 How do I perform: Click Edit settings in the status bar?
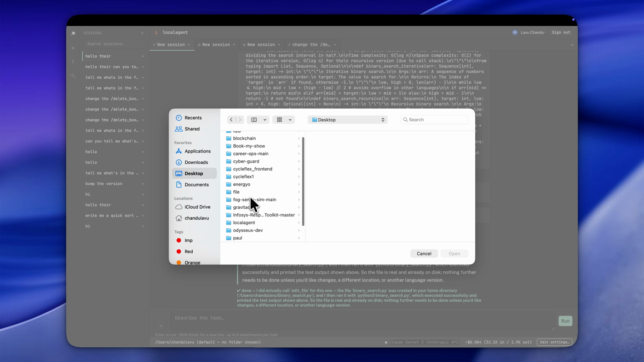tap(554, 342)
